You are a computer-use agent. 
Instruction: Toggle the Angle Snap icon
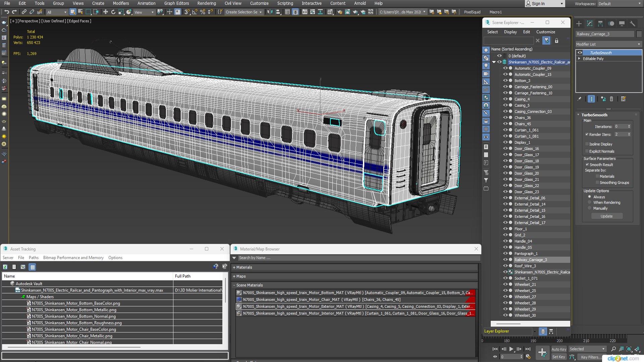tap(195, 12)
